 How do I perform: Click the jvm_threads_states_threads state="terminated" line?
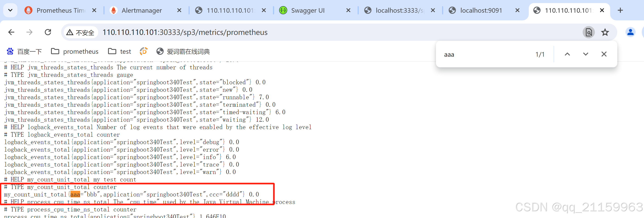(x=140, y=105)
